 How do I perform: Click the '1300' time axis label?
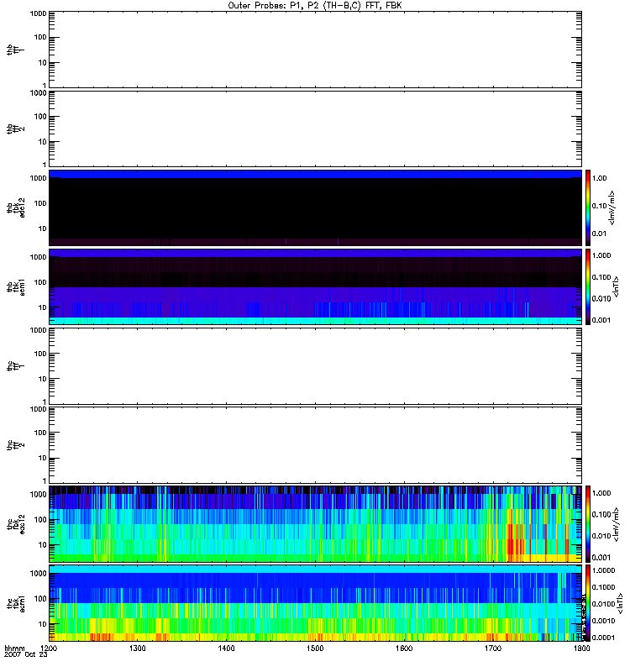[x=137, y=648]
